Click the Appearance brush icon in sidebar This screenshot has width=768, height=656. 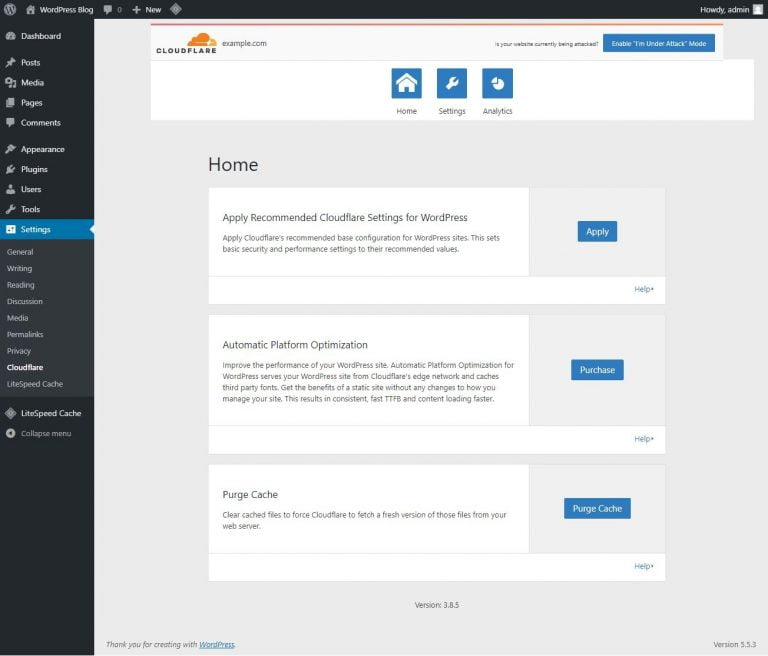pyautogui.click(x=10, y=149)
